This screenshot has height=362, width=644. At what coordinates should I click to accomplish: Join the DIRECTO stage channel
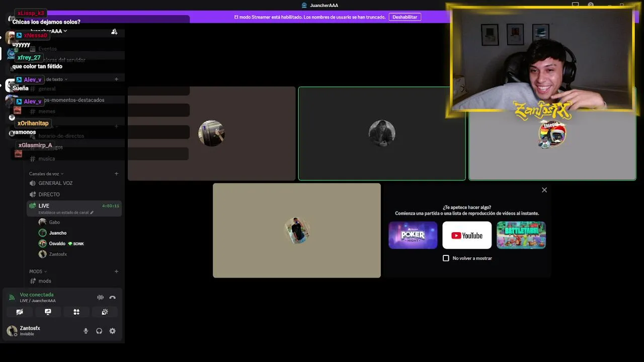(49, 195)
